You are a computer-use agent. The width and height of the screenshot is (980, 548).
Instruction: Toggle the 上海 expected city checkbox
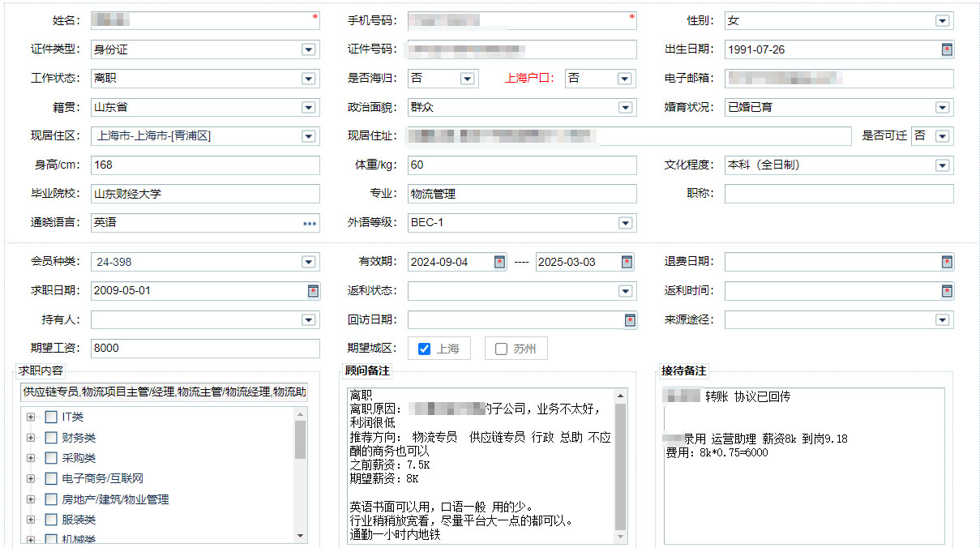(424, 349)
